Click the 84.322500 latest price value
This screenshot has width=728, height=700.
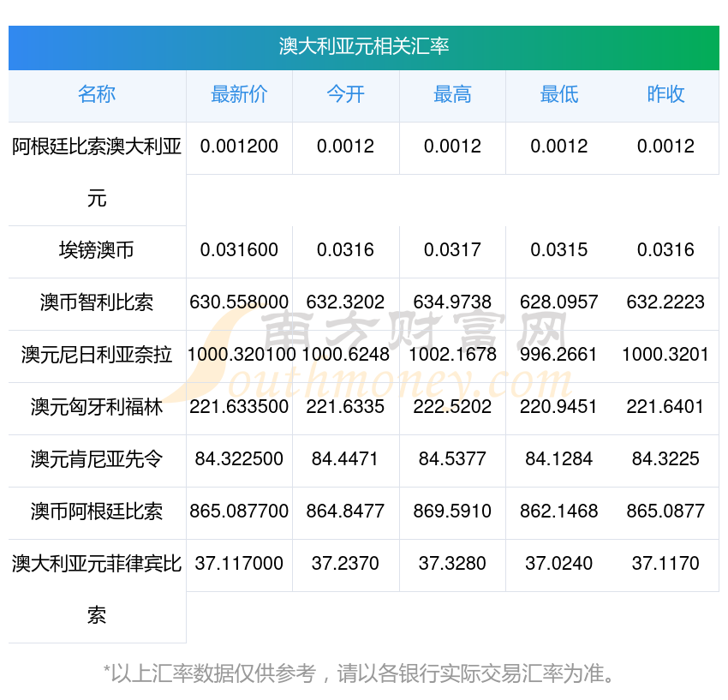(239, 459)
